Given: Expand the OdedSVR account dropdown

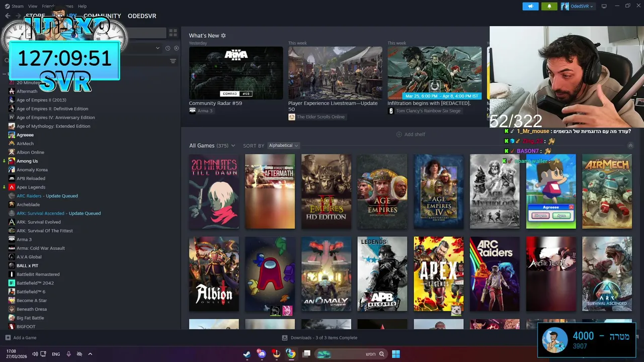Looking at the screenshot, I should pos(578,6).
